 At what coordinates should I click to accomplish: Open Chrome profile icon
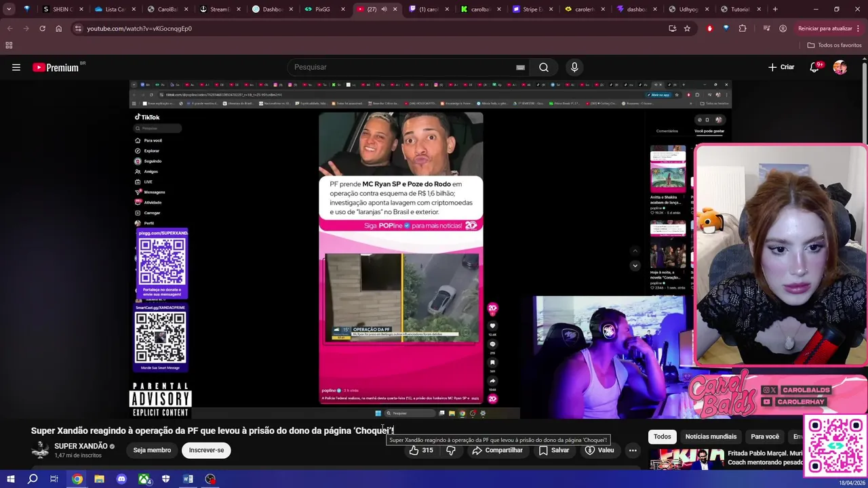783,28
